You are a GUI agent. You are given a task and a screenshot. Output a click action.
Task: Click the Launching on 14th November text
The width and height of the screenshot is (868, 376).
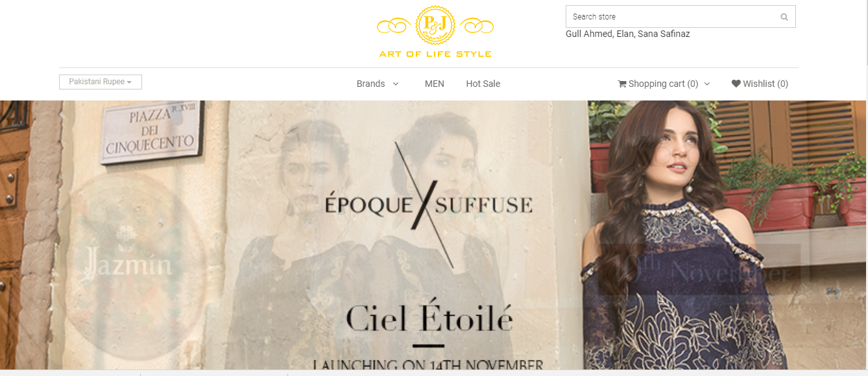click(428, 365)
